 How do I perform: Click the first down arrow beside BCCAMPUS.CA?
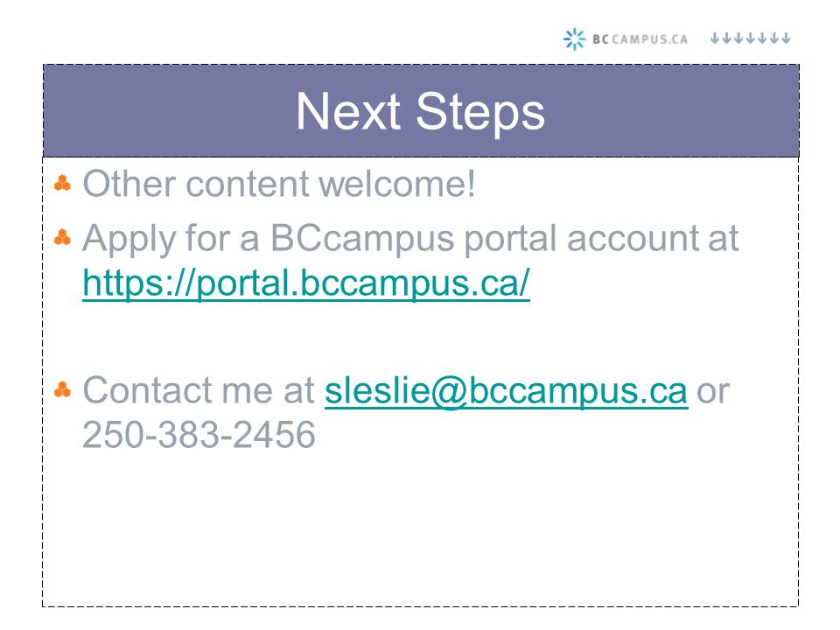tap(715, 38)
